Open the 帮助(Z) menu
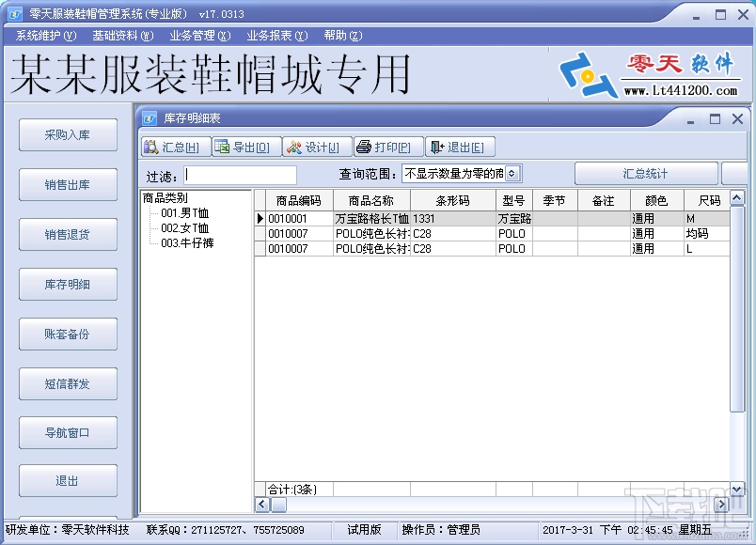756x545 pixels. click(x=343, y=36)
